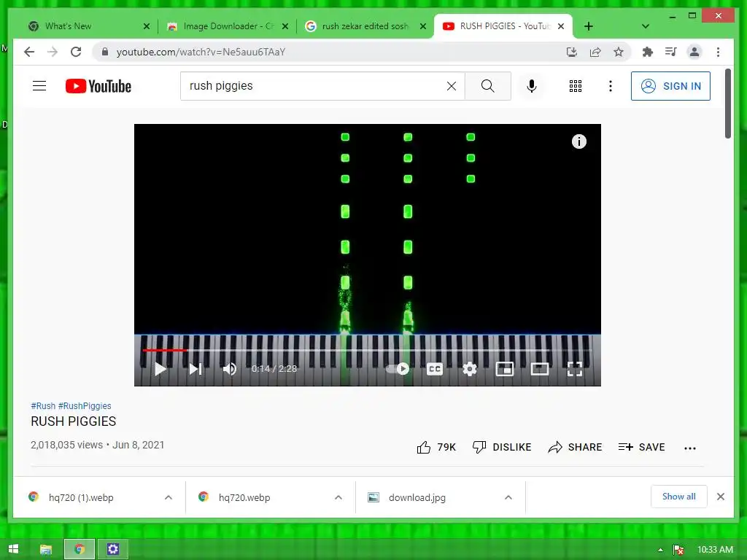The width and height of the screenshot is (747, 560).
Task: Skip to the next video
Action: point(196,368)
